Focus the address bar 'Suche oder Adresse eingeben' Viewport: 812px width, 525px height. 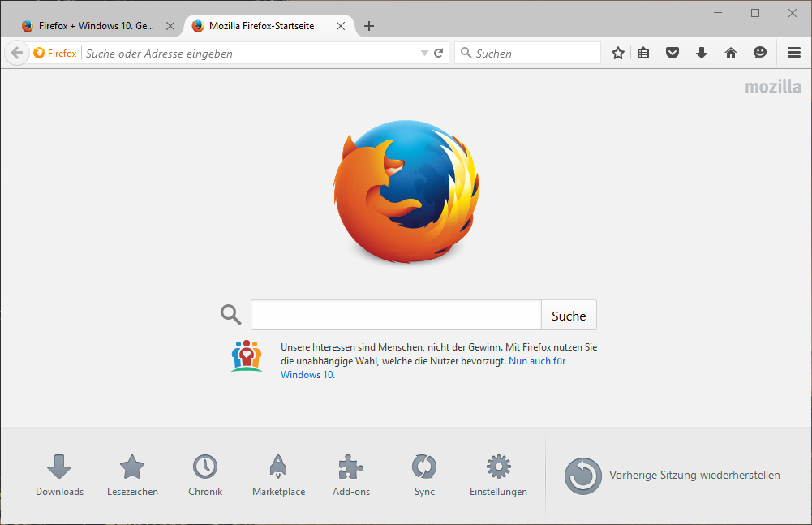[251, 54]
